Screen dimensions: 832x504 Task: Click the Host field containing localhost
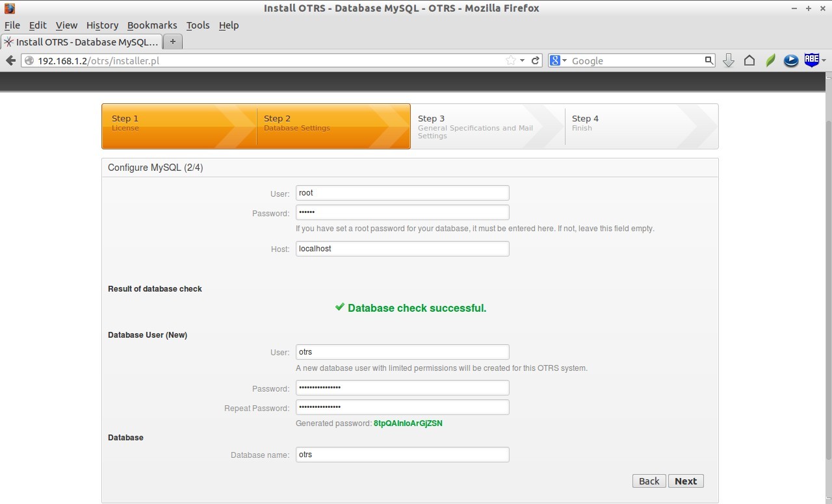click(402, 249)
